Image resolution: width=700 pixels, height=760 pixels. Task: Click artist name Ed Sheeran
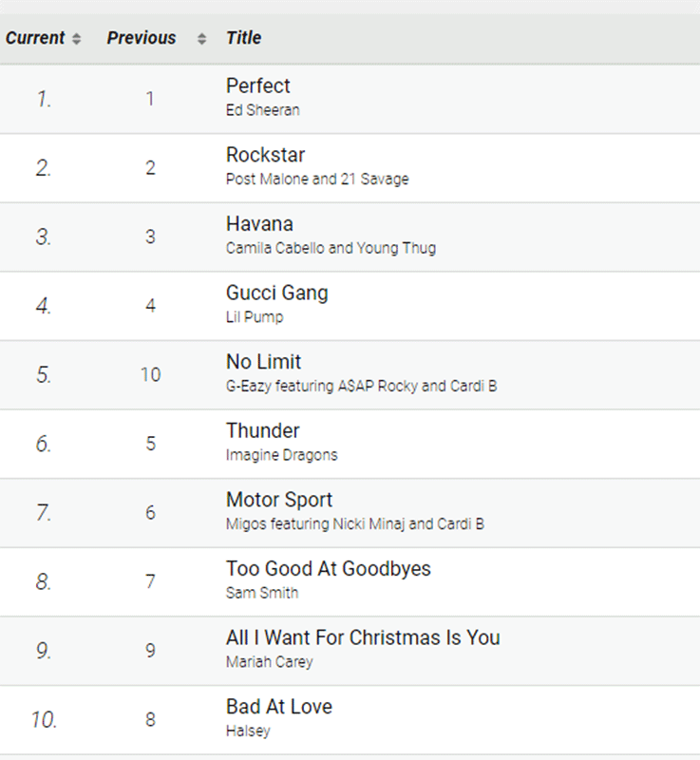(263, 110)
